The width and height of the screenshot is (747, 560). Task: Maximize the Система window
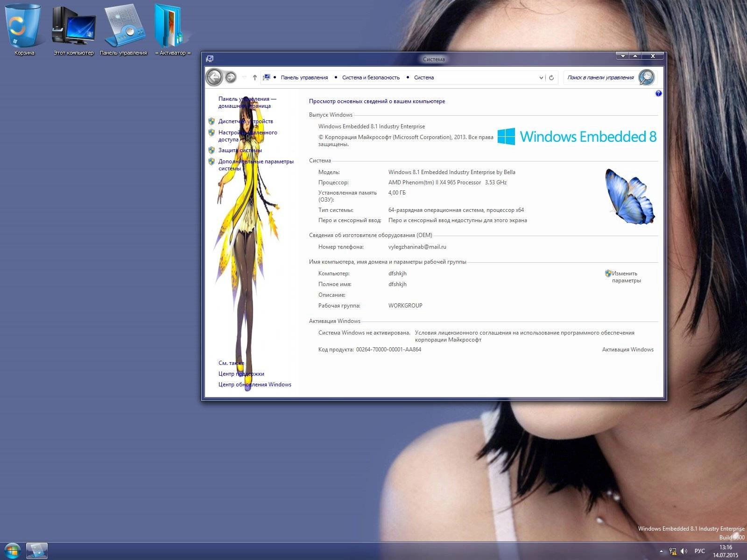(x=635, y=56)
